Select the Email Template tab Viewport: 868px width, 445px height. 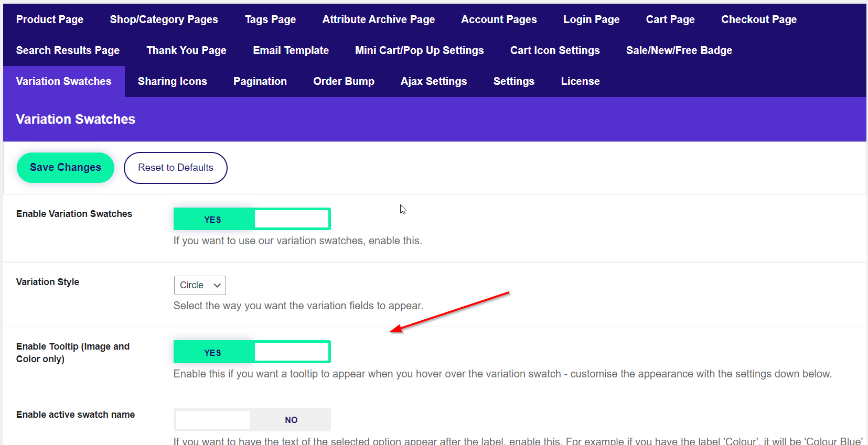(x=291, y=50)
